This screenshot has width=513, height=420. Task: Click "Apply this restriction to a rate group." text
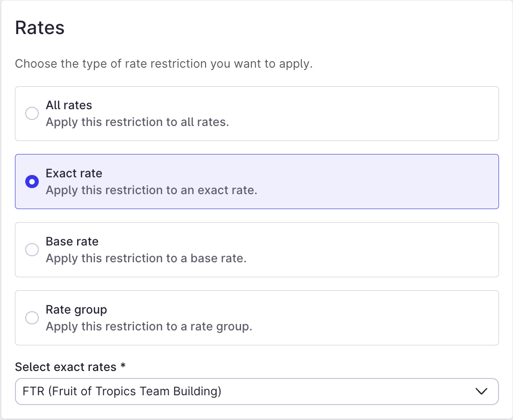149,327
